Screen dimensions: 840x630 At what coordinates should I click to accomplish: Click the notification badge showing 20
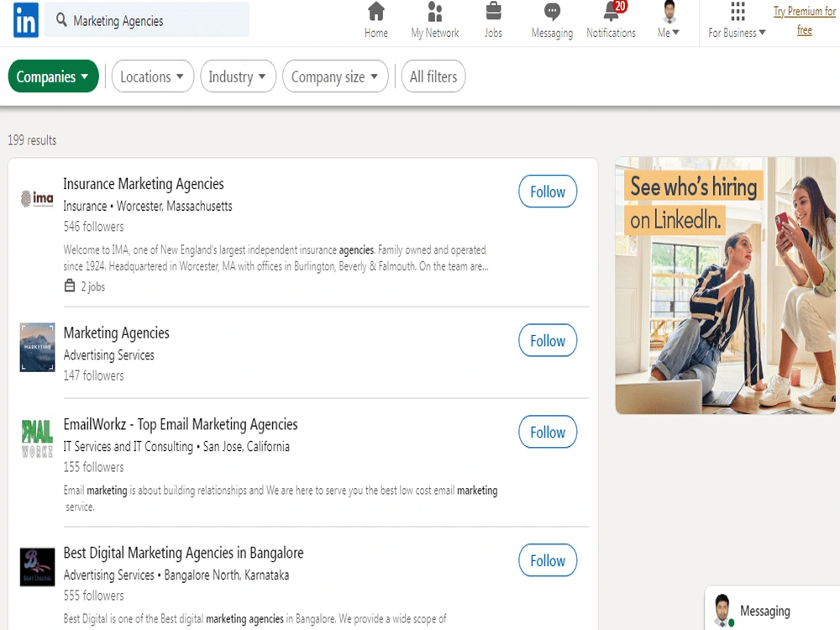tap(621, 6)
